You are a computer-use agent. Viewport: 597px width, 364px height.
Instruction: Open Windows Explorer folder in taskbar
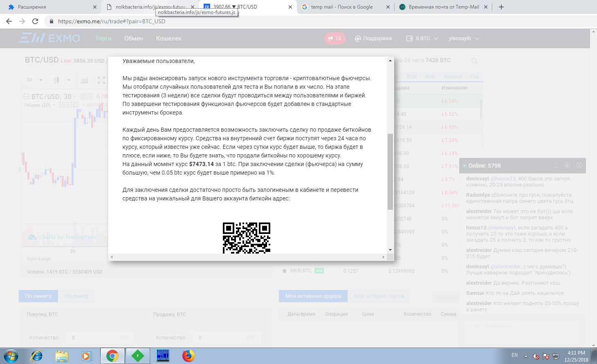coord(62,356)
